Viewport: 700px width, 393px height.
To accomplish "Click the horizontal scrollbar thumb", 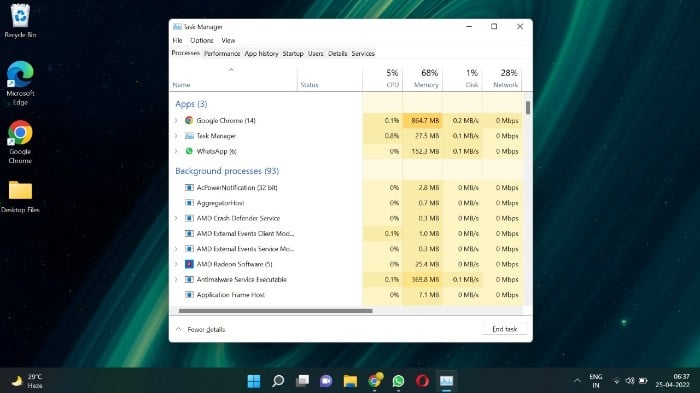I will tap(275, 311).
